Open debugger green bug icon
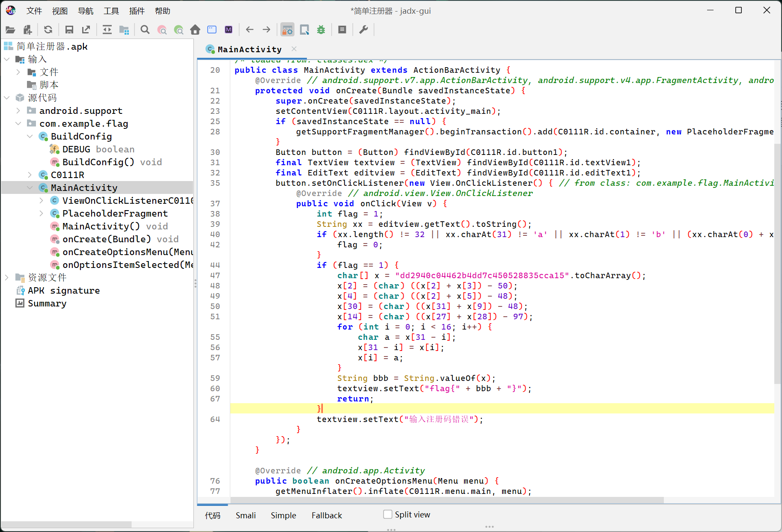782x532 pixels. coord(321,30)
